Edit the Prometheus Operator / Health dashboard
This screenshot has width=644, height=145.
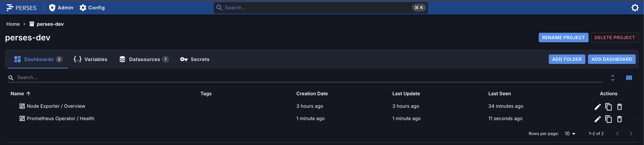(x=597, y=119)
